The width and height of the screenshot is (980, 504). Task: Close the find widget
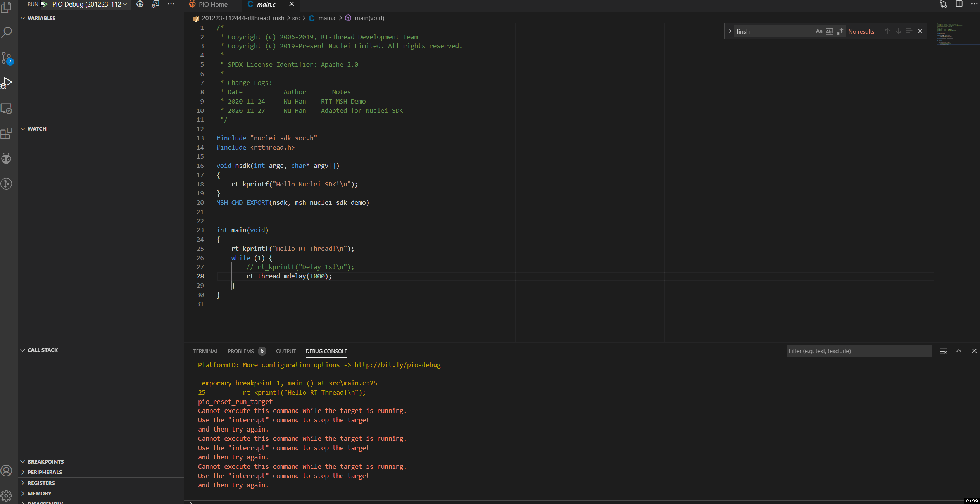[920, 31]
